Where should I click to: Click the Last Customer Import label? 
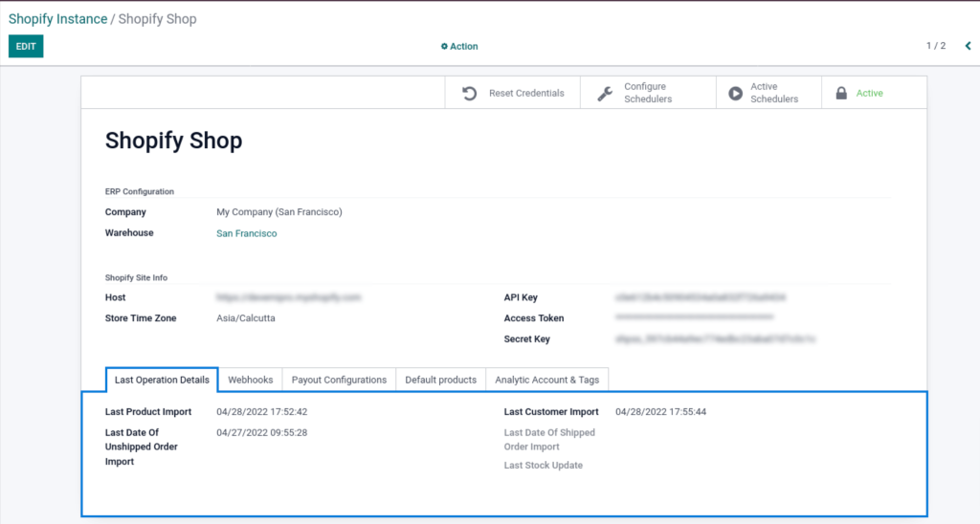coord(551,411)
